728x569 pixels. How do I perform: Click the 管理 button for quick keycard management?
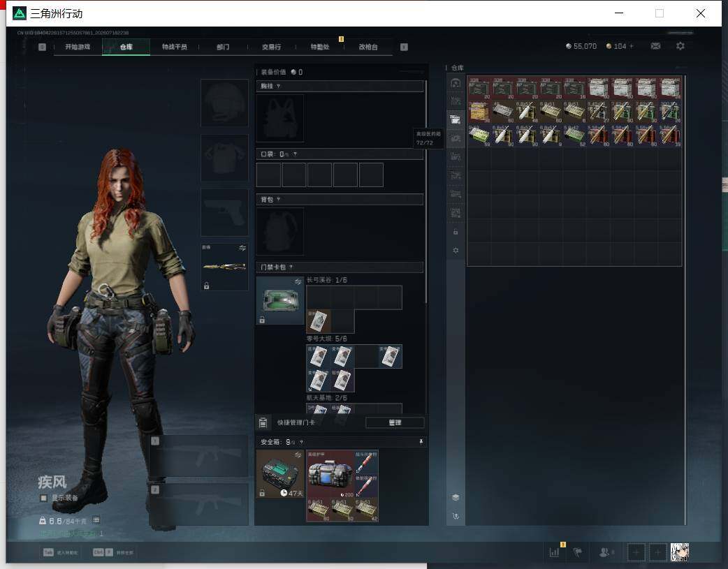[x=395, y=422]
